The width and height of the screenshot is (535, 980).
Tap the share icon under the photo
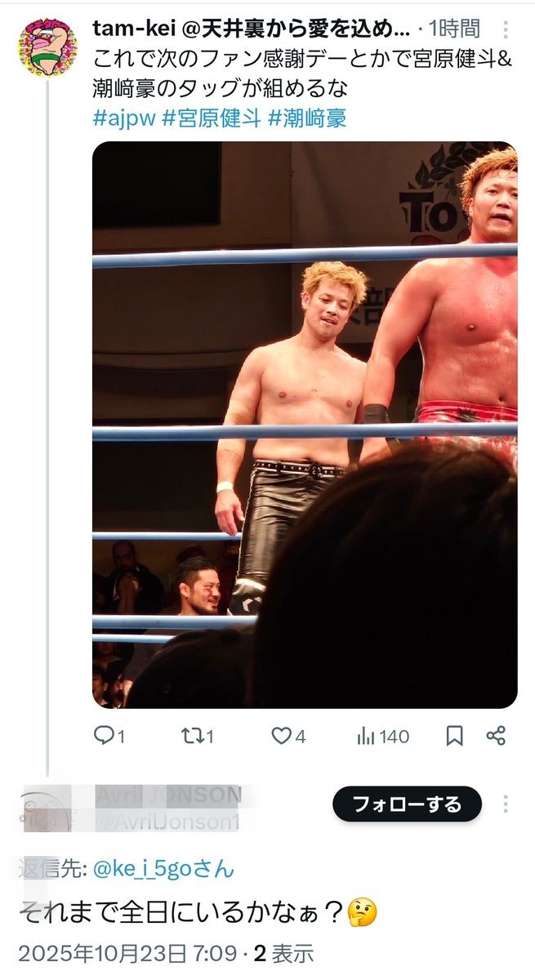tap(496, 736)
